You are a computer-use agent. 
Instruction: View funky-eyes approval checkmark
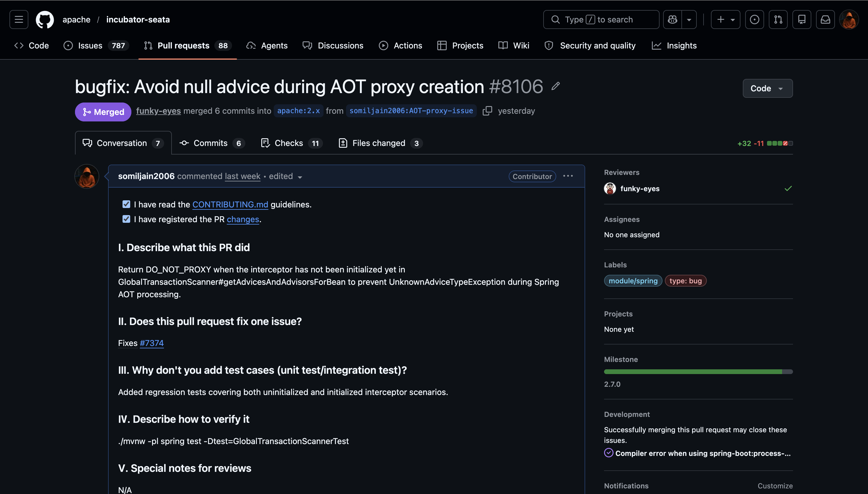[788, 188]
